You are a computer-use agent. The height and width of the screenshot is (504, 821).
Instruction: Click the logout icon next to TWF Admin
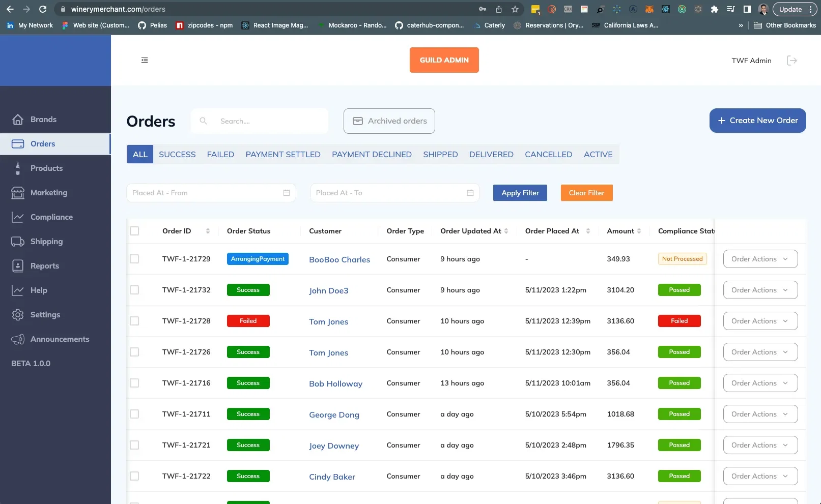792,60
